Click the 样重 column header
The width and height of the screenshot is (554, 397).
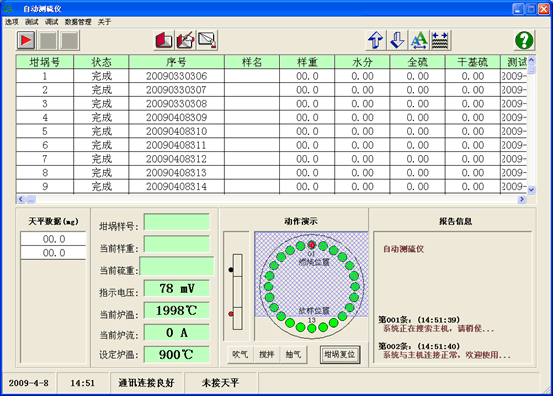pos(307,62)
